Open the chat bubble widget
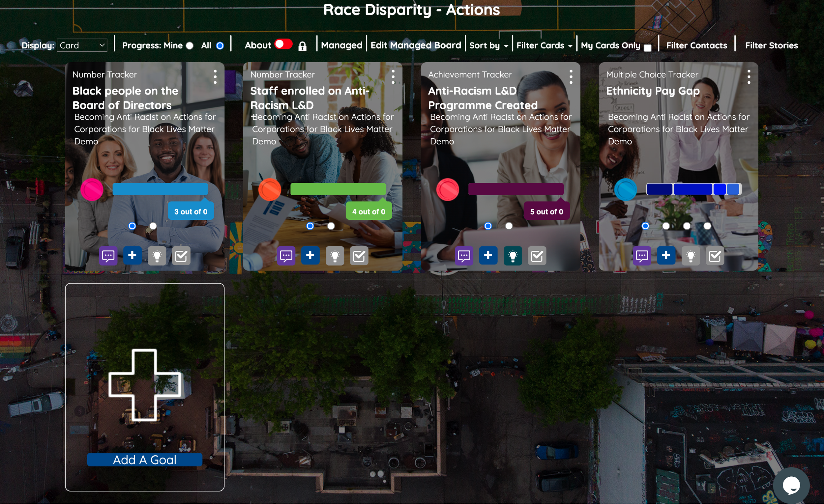The width and height of the screenshot is (824, 504). pyautogui.click(x=791, y=485)
